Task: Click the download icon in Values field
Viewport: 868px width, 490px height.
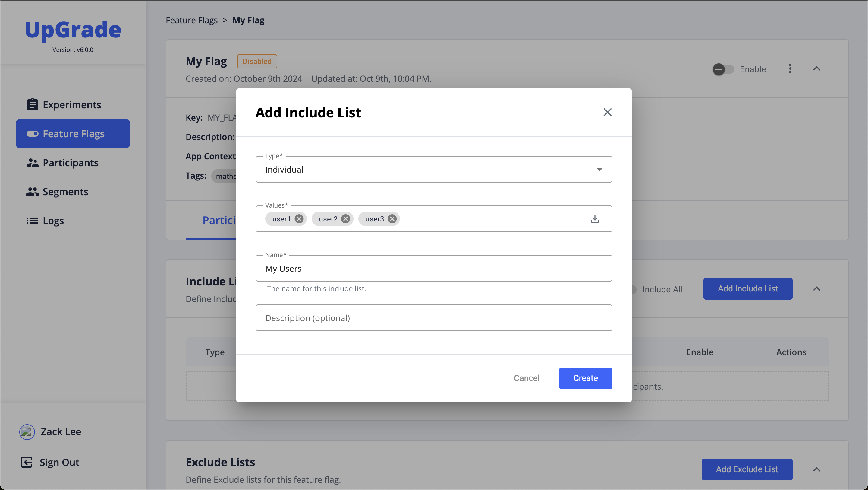Action: tap(595, 219)
